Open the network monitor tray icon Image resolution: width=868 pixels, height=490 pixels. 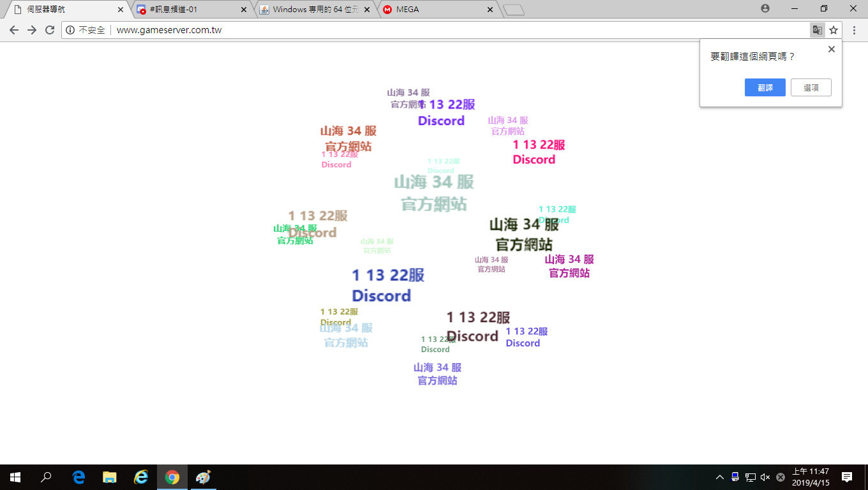pyautogui.click(x=751, y=477)
